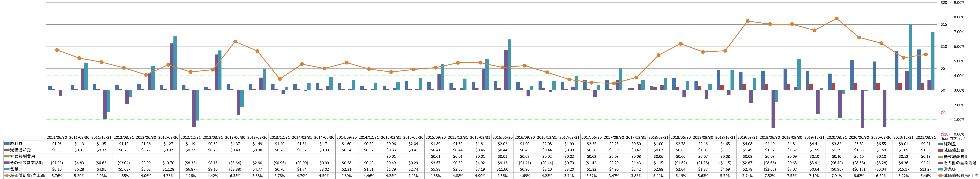Select the 2018/12/31 date column header
980x179 pixels.
pyautogui.click(x=725, y=138)
